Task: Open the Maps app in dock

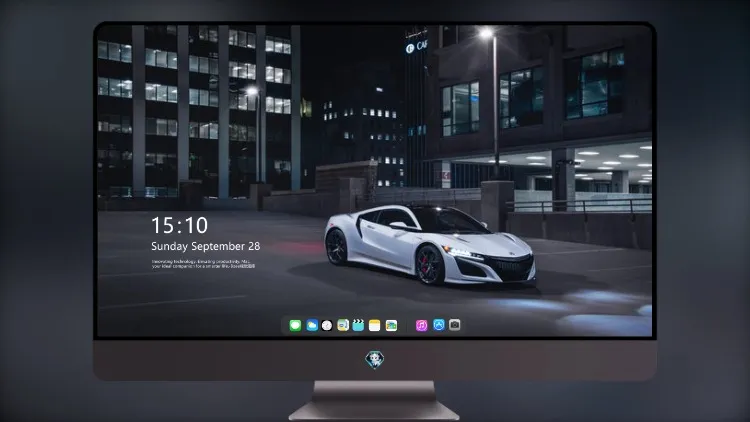Action: (342, 325)
